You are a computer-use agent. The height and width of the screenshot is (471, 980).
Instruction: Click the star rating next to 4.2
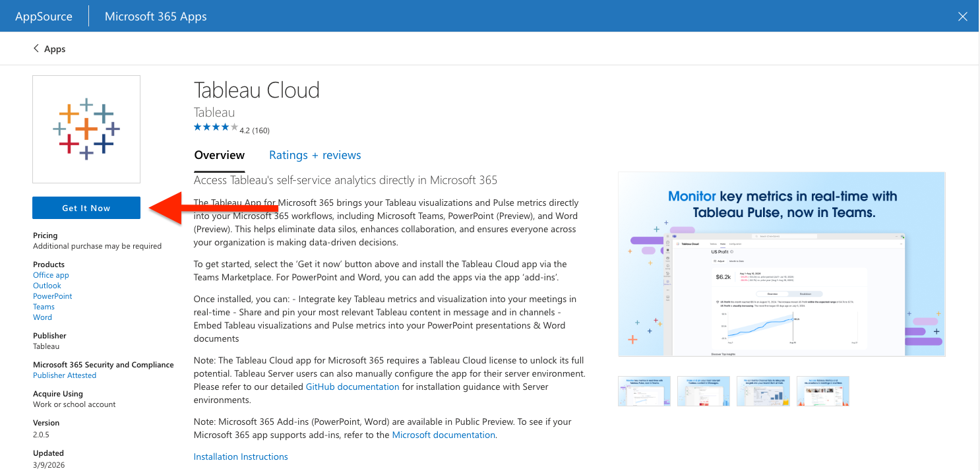[215, 127]
